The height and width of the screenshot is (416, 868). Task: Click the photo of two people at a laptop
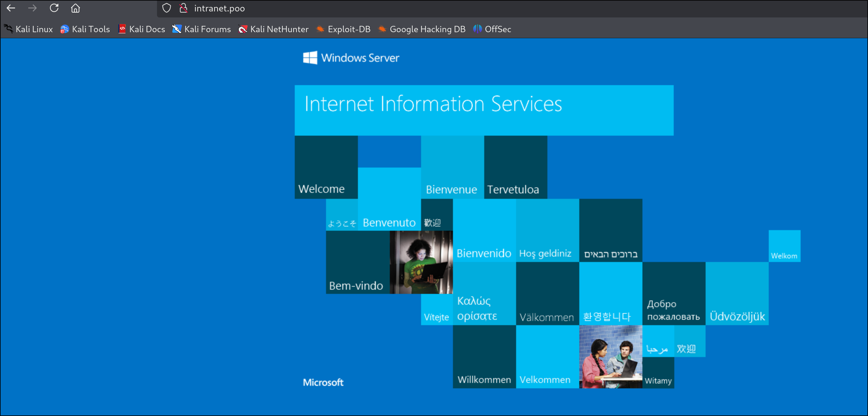[x=610, y=357]
